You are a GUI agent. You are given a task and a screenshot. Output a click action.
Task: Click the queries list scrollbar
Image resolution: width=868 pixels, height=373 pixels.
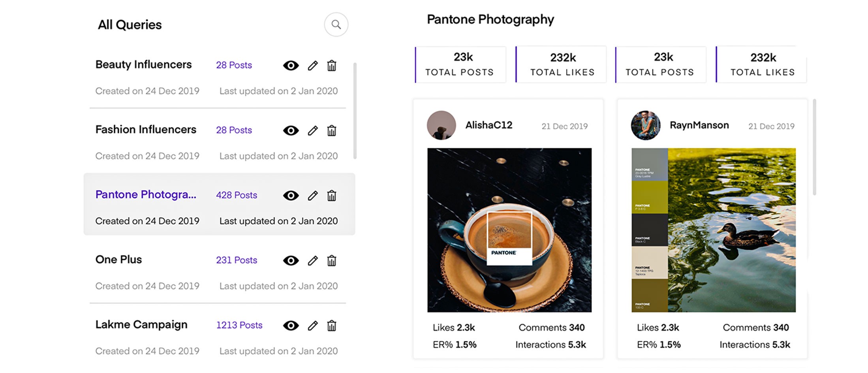coord(355,111)
